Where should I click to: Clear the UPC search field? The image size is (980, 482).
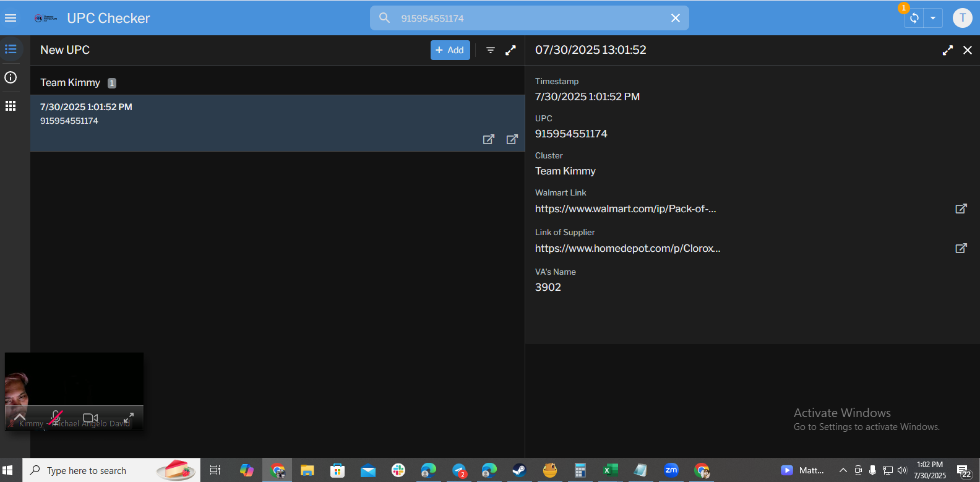(x=675, y=18)
